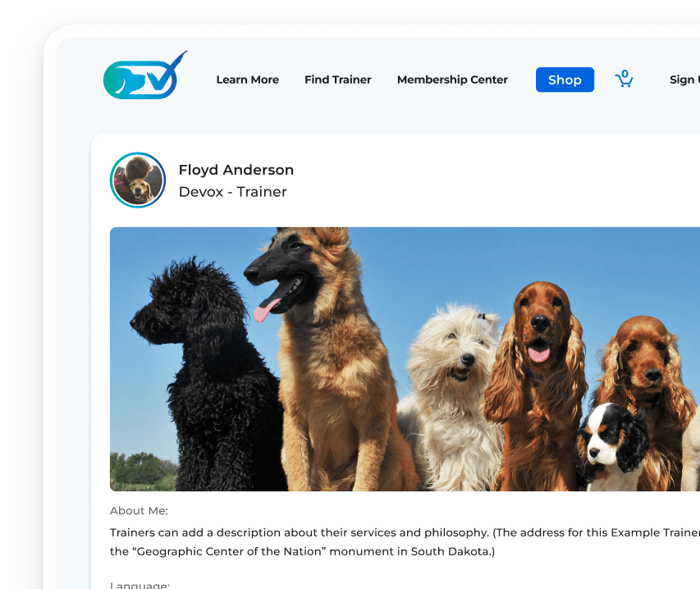
Task: Click the Sign Up link
Action: [684, 80]
